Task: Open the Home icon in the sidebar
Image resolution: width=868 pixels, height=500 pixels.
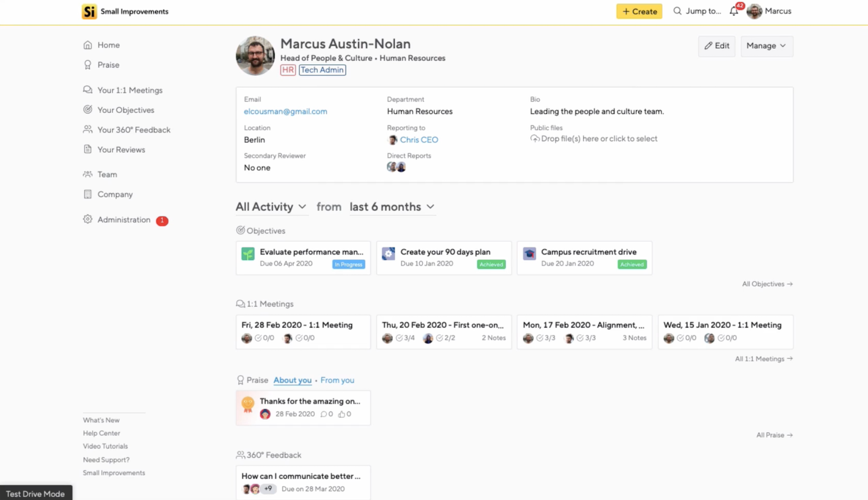Action: tap(87, 45)
